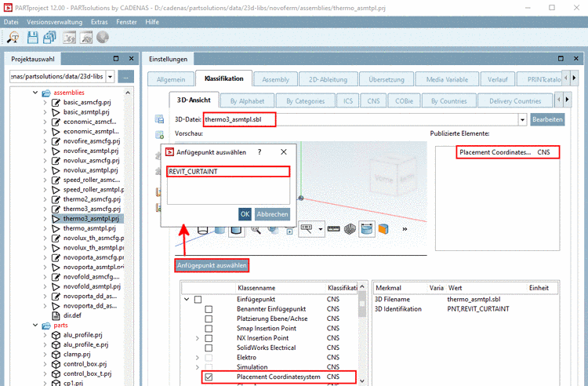Screen dimensions: 588x386
Task: Click the assemblies folder icon
Action: click(46, 93)
